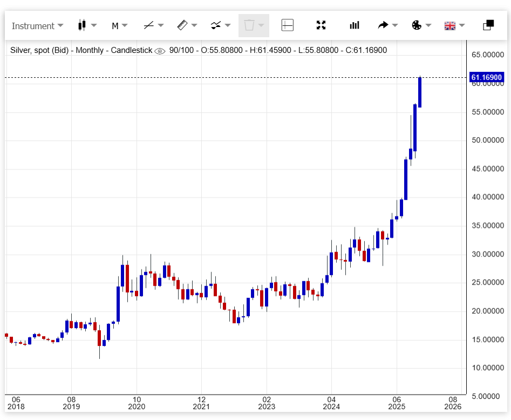Click the pop-out window icon

tap(488, 25)
